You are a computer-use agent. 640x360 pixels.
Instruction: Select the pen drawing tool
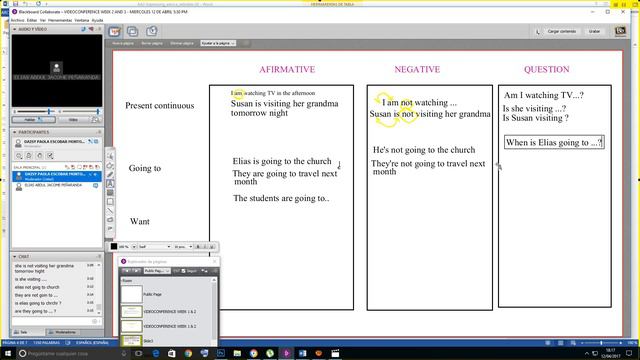point(110,175)
